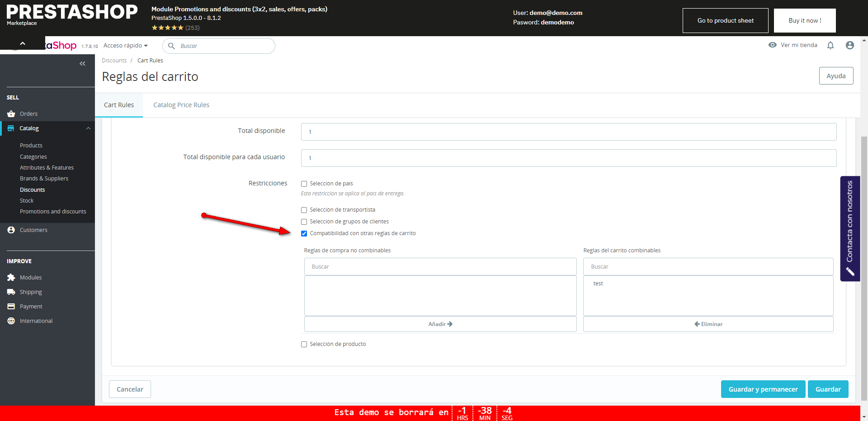Click Añadir to move rule
Image resolution: width=868 pixels, height=421 pixels.
(x=440, y=324)
